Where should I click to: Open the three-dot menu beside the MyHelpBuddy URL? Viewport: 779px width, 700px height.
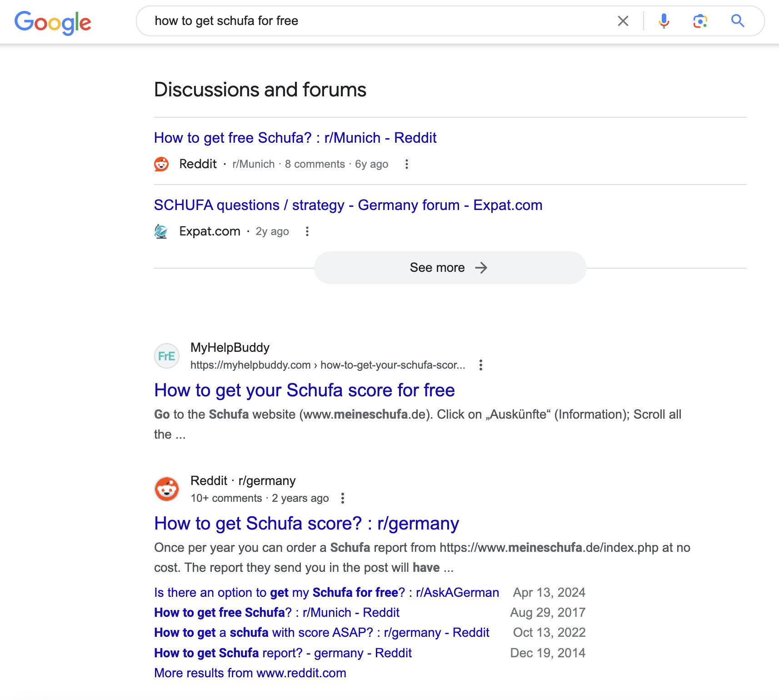(x=480, y=365)
